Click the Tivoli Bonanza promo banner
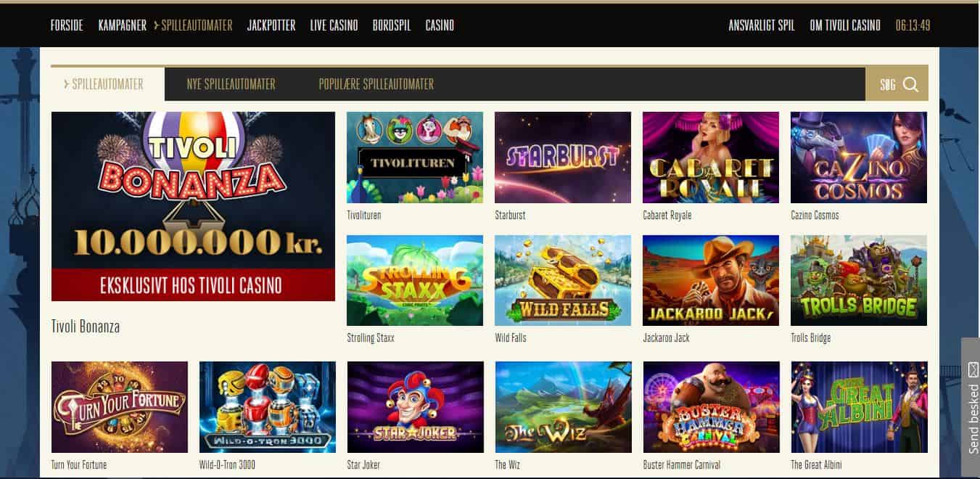Screen dimensions: 980x479 (193, 206)
